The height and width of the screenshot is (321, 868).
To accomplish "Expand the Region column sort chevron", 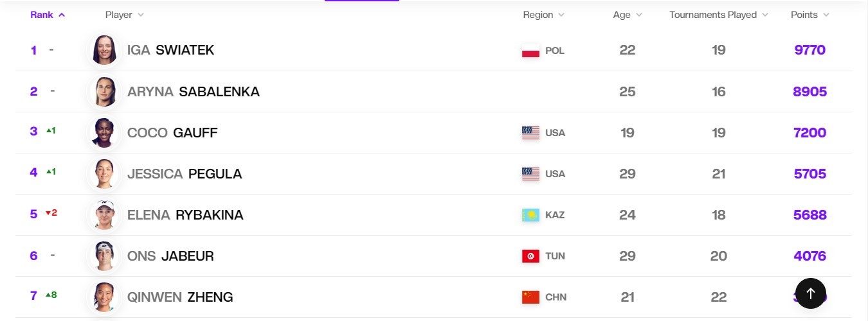I will pyautogui.click(x=561, y=15).
